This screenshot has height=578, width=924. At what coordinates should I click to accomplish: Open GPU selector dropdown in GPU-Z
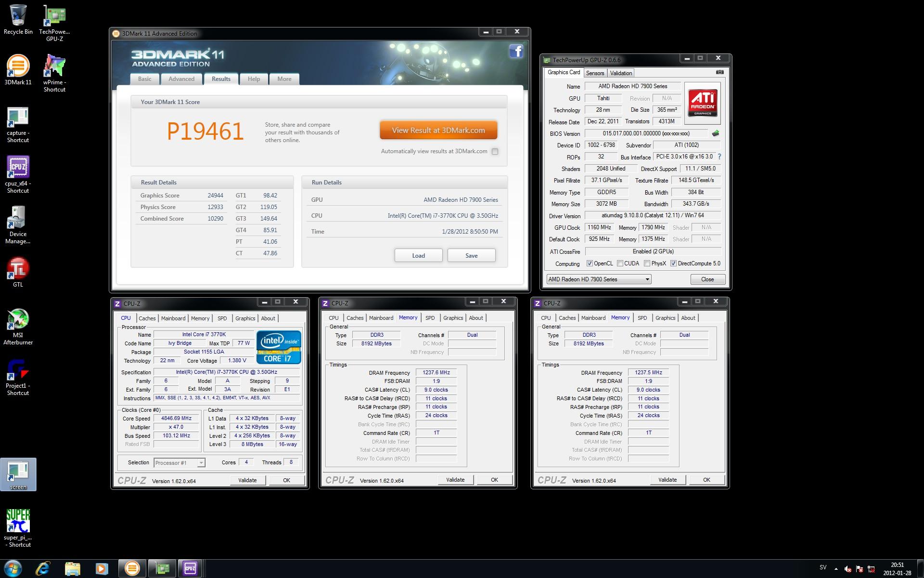pos(599,279)
